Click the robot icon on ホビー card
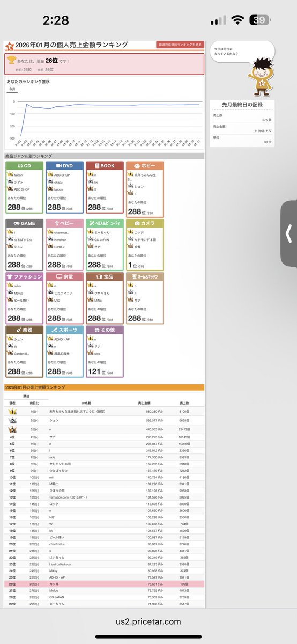The width and height of the screenshot is (297, 644). point(137,166)
